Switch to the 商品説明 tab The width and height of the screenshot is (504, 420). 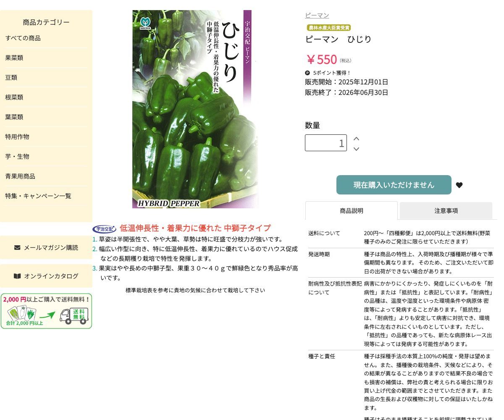tap(351, 210)
